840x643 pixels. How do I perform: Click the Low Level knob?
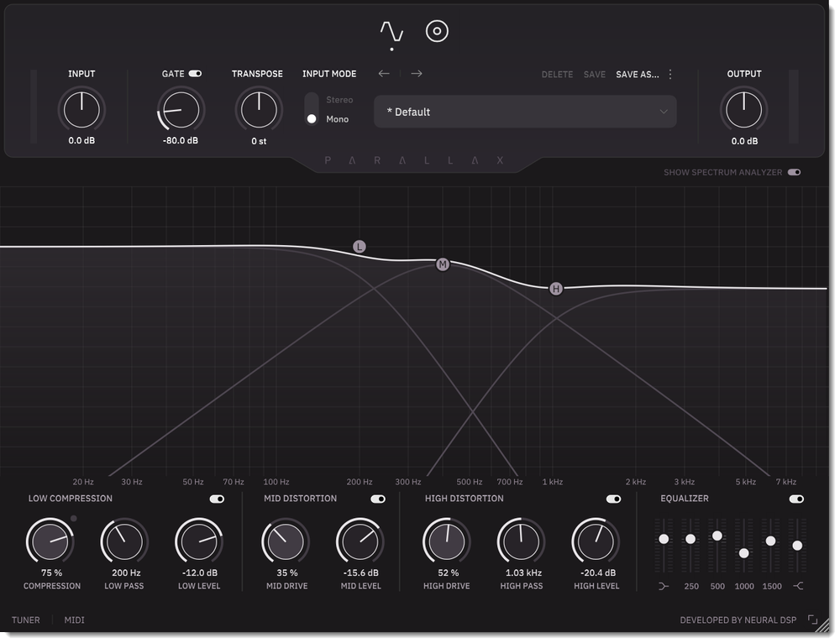click(199, 541)
